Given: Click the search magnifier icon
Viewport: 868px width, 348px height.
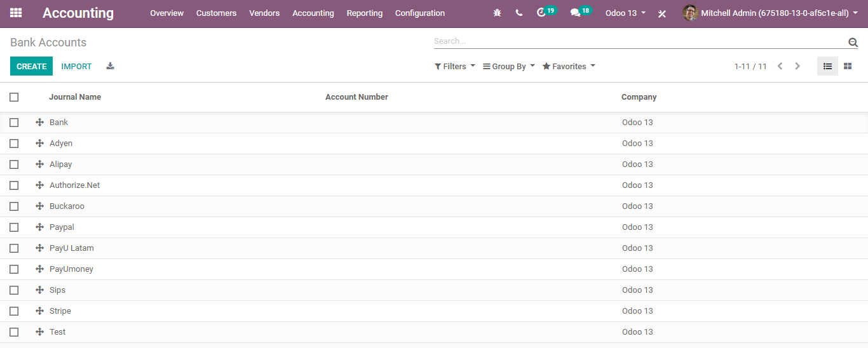Looking at the screenshot, I should point(853,42).
